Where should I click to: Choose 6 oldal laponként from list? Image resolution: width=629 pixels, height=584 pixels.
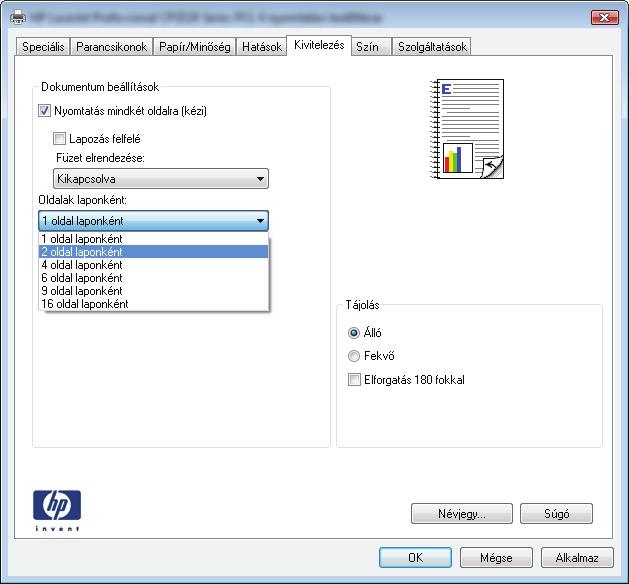pyautogui.click(x=154, y=278)
